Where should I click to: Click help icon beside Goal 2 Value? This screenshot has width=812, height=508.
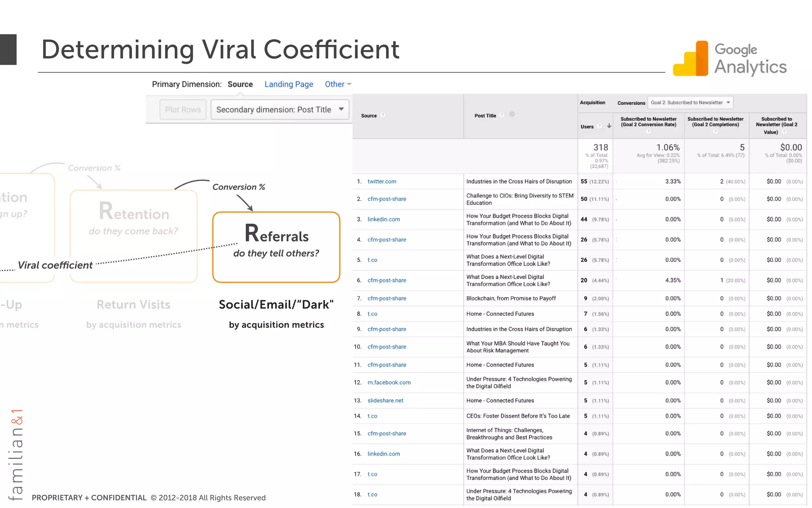tap(784, 132)
